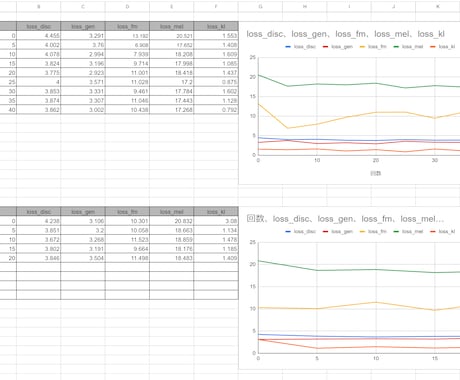Screen dimensions: 460x380
Task: Click the cell containing 11.523
Action: 127,240
